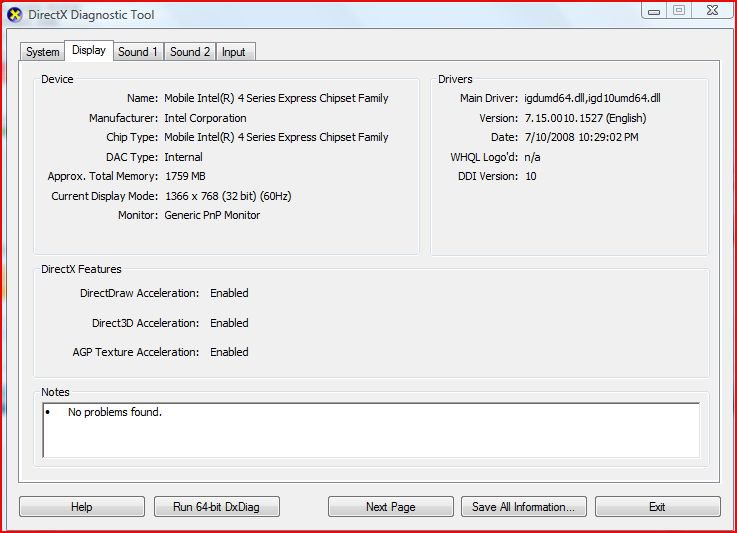Go to the Input tab
The image size is (737, 533).
234,52
